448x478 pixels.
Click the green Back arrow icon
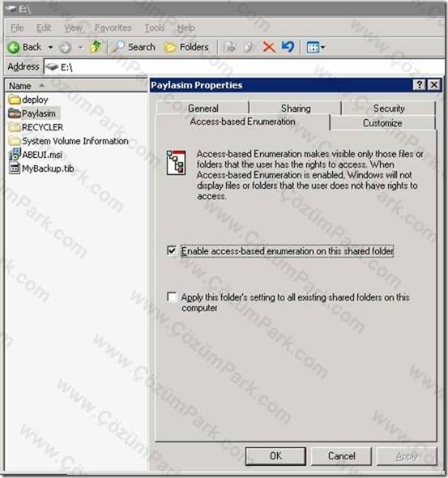[14, 47]
